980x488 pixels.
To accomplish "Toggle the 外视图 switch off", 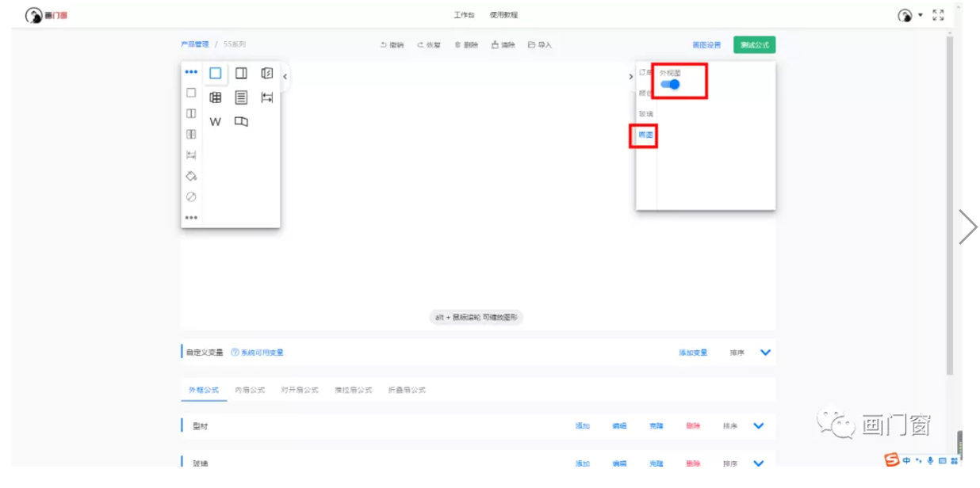I will pos(670,84).
